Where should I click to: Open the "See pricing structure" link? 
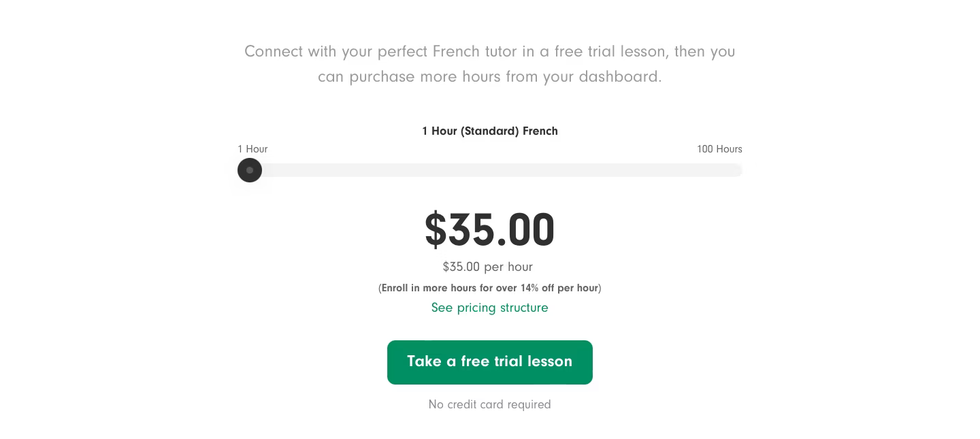pyautogui.click(x=490, y=308)
